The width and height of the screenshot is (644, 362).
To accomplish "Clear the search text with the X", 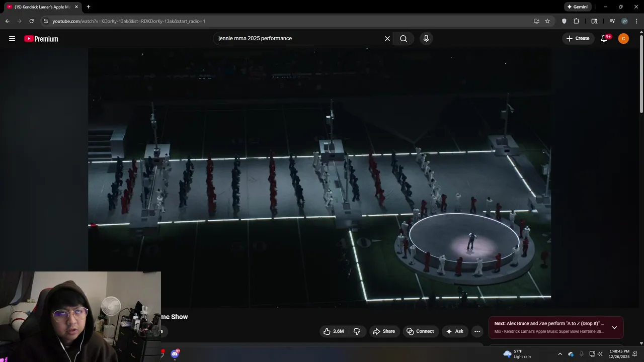I will click(387, 39).
